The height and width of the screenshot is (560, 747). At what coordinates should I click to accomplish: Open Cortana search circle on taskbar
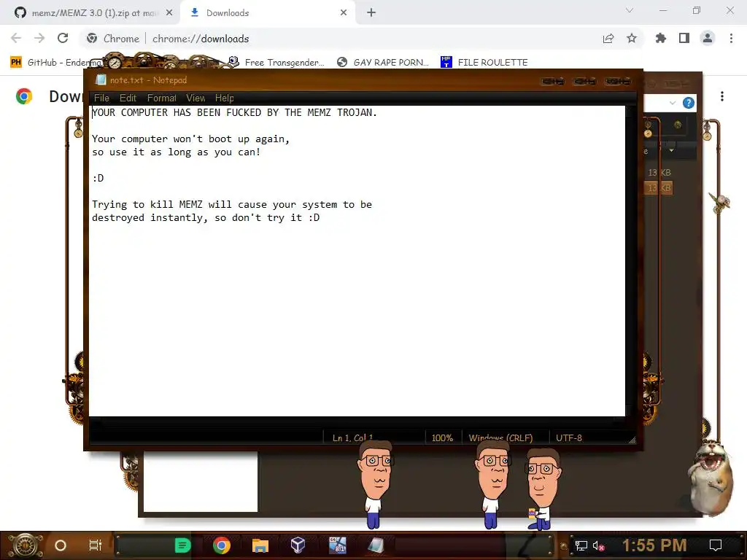[x=61, y=545]
